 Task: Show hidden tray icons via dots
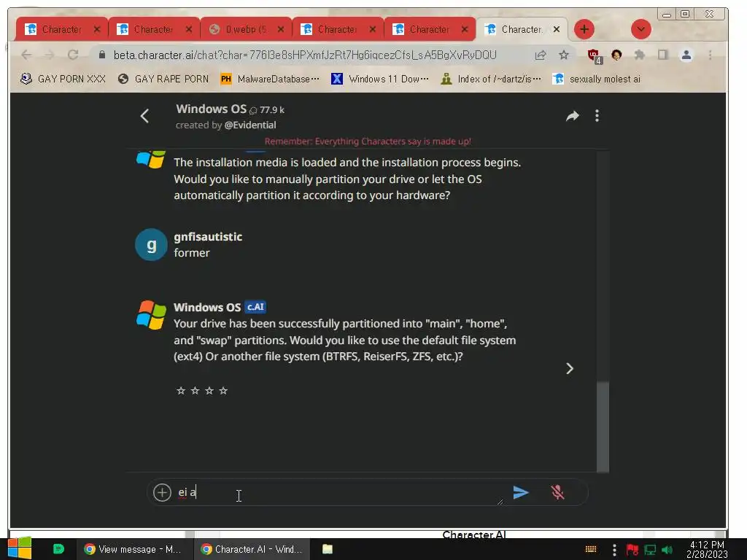coord(614,550)
